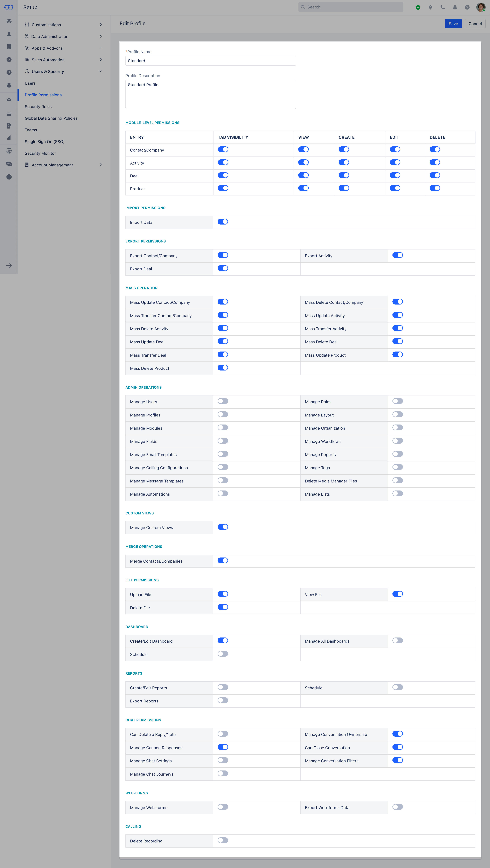Save the profile changes
This screenshot has height=868, width=490.
coord(453,24)
